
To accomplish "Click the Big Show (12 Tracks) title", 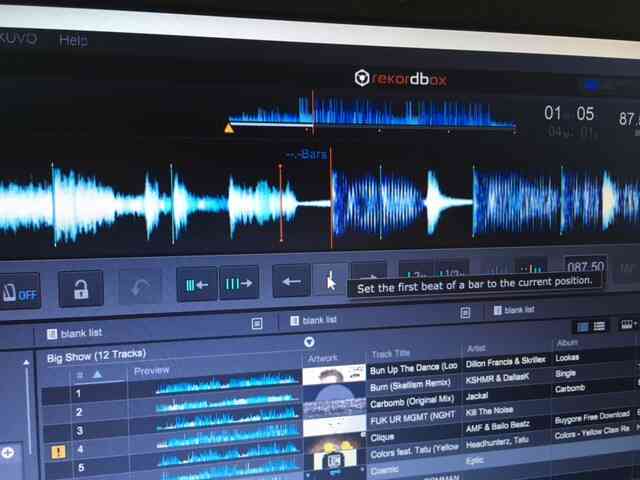I will tap(96, 356).
